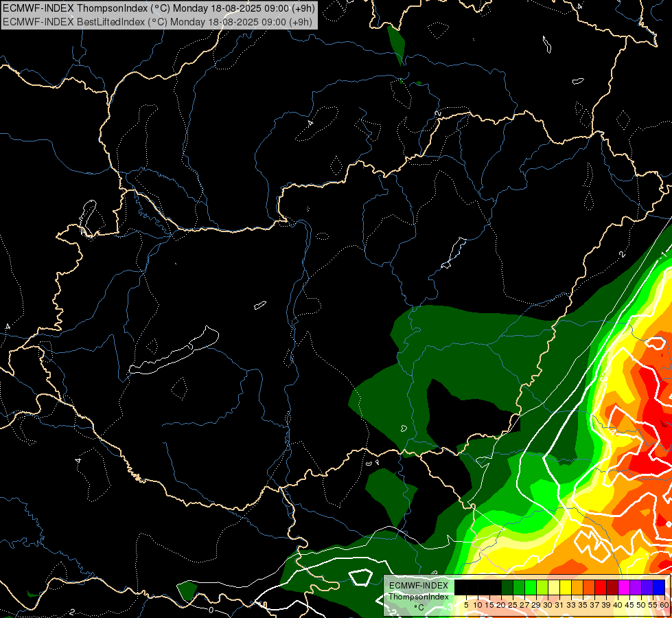Click the legend's °C unit label

(x=419, y=608)
